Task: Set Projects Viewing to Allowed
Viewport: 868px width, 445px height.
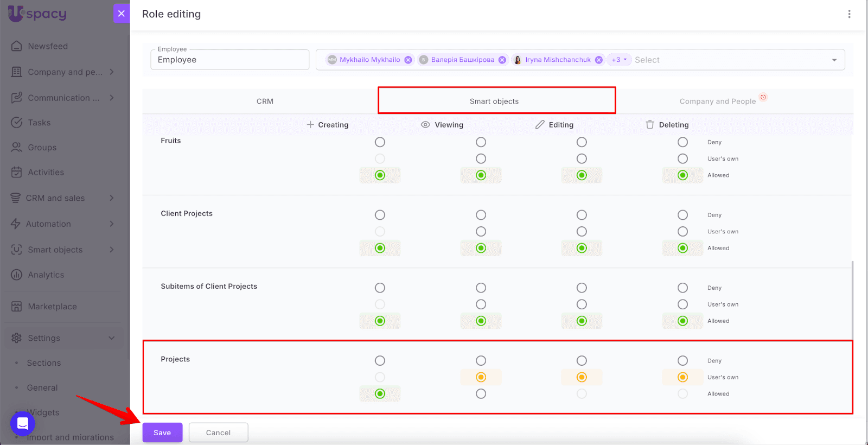Action: [x=481, y=394]
